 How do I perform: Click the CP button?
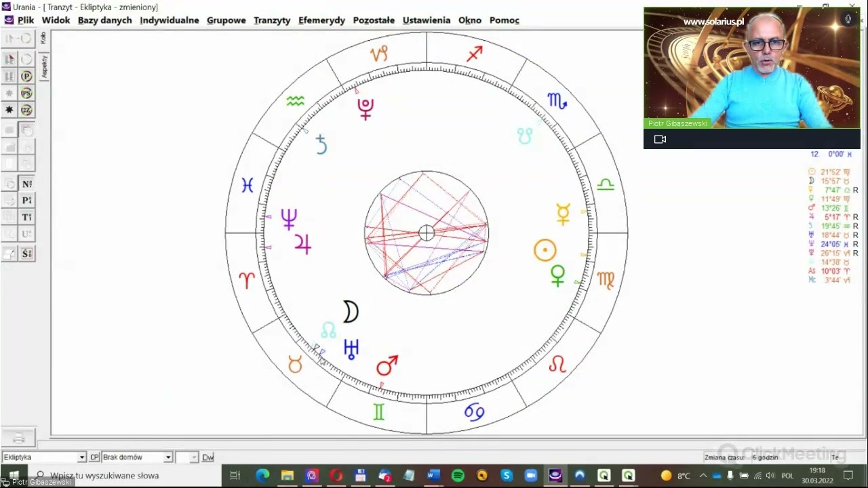[x=94, y=457]
